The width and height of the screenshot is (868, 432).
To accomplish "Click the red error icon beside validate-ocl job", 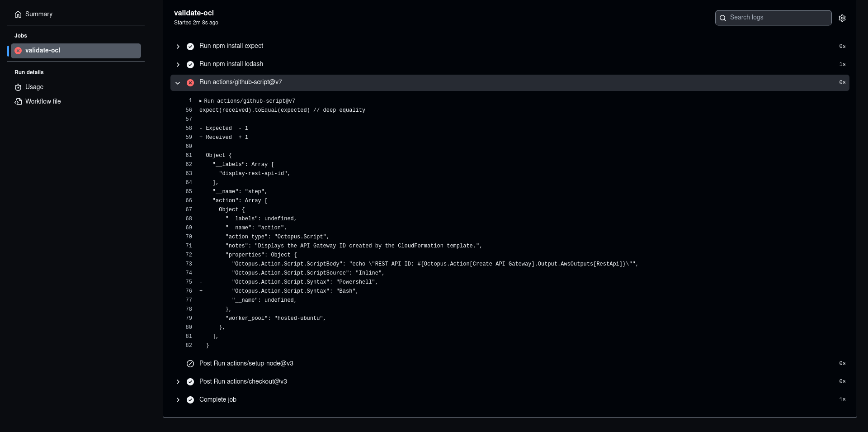I will (18, 51).
